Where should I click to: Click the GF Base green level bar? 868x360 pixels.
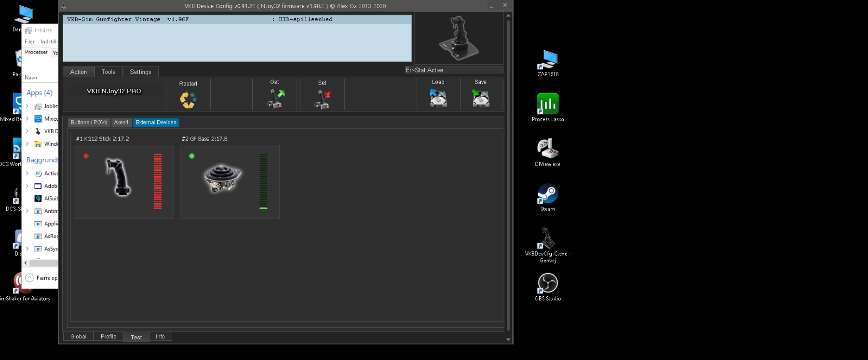[263, 181]
